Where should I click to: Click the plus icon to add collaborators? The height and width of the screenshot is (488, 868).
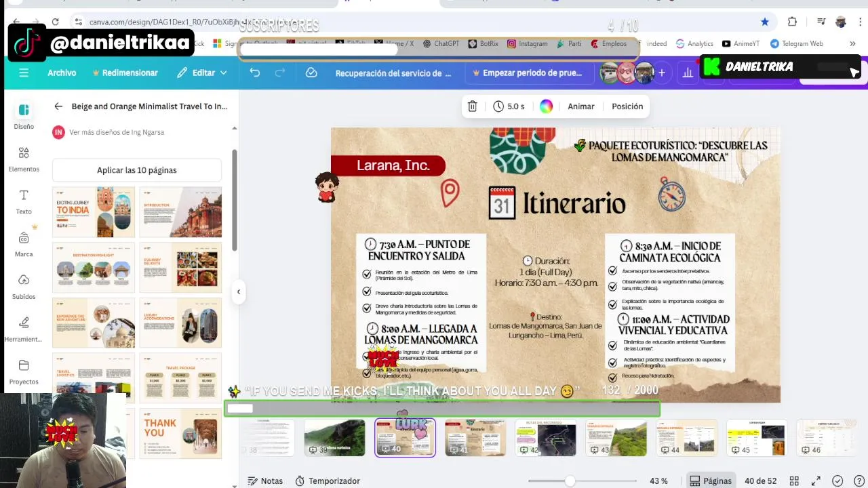(662, 73)
